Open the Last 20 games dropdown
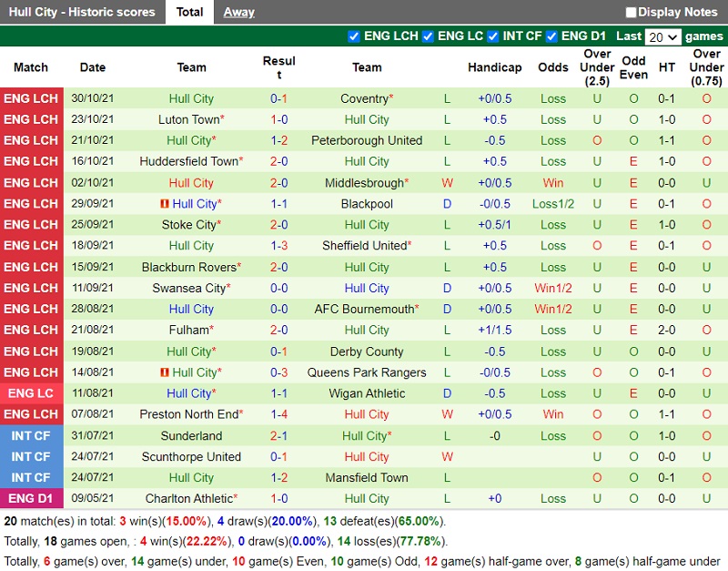This screenshot has width=728, height=571. [662, 37]
